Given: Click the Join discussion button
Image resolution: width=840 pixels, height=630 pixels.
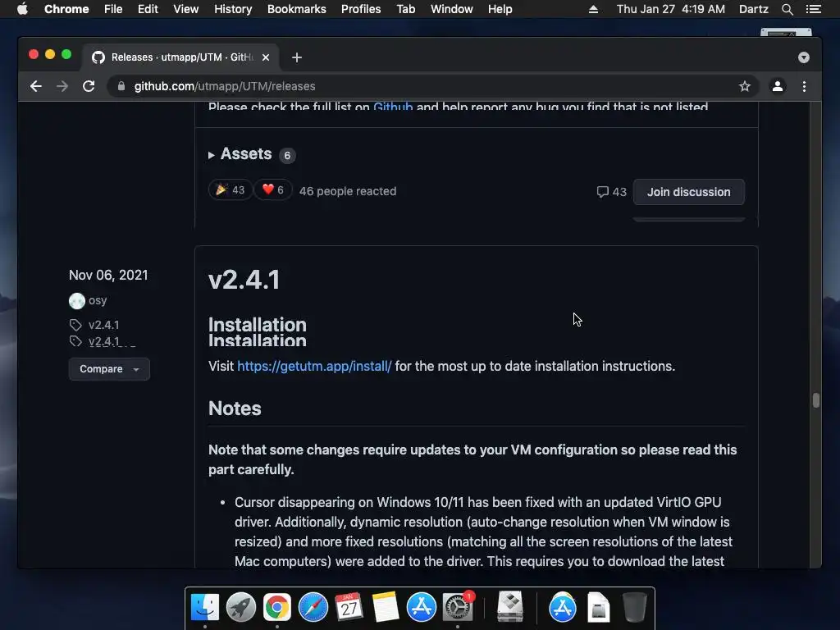Looking at the screenshot, I should point(688,192).
